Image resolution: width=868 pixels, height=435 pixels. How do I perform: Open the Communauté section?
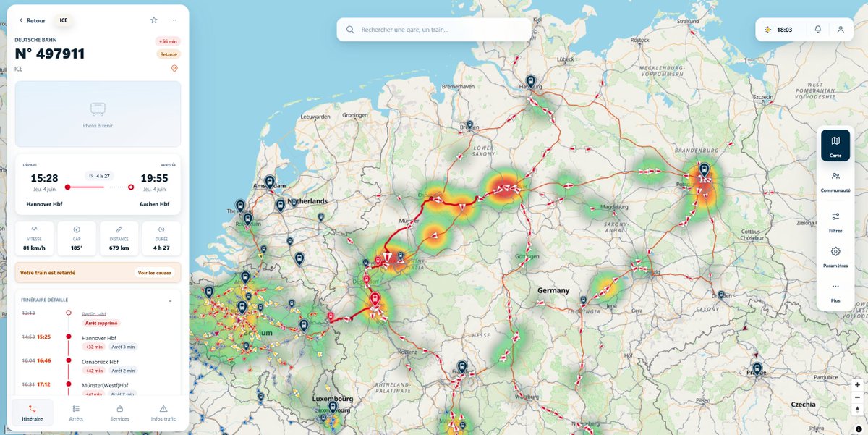click(835, 181)
